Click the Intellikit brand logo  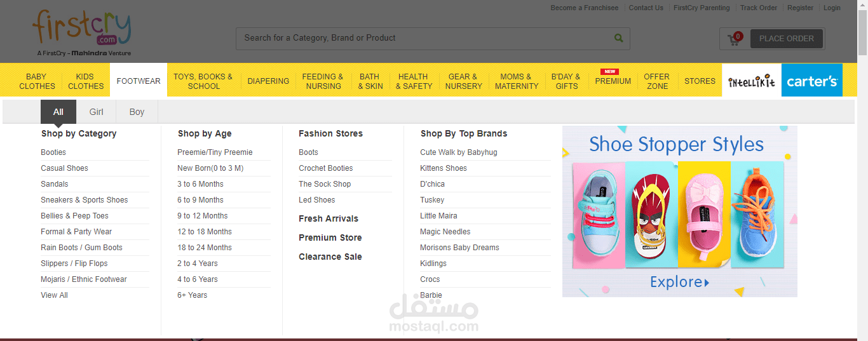752,81
